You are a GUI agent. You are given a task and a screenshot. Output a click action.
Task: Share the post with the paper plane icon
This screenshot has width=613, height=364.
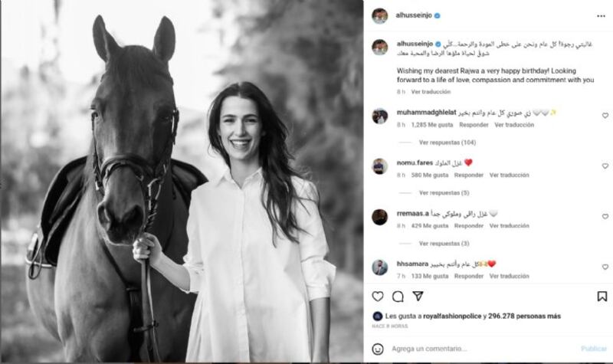tap(418, 296)
